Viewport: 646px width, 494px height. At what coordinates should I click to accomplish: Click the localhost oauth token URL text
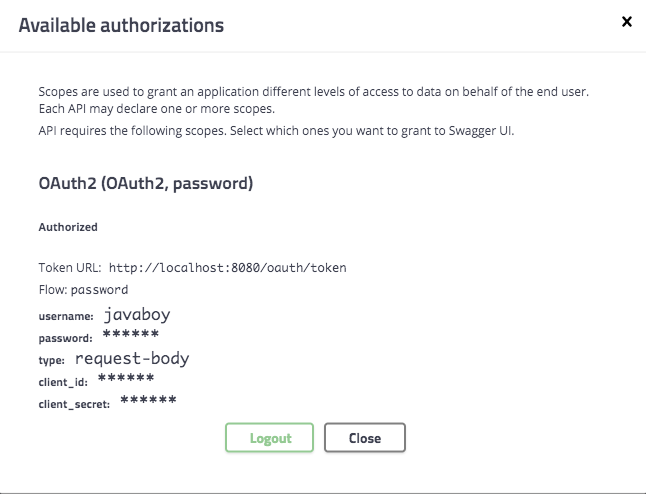(x=227, y=268)
